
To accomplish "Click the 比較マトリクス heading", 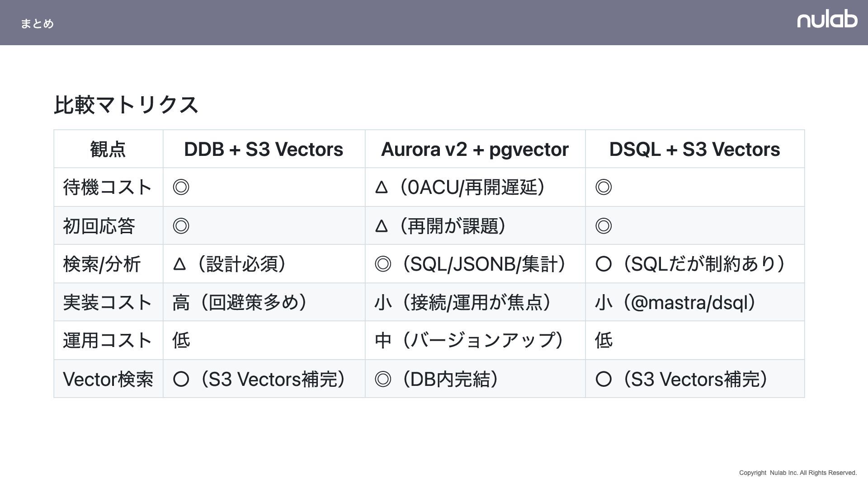I will click(126, 105).
